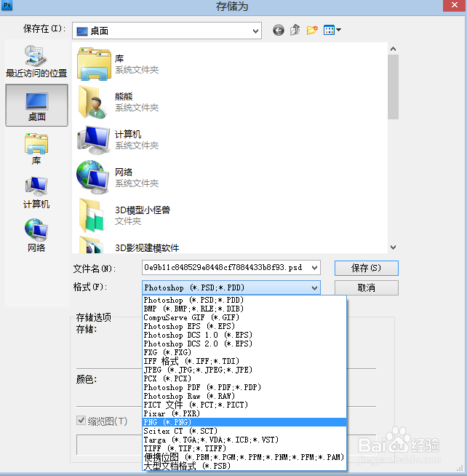The width and height of the screenshot is (467, 476).
Task: Choose 大型文档格式 (*.PSB) format
Action: (x=244, y=466)
